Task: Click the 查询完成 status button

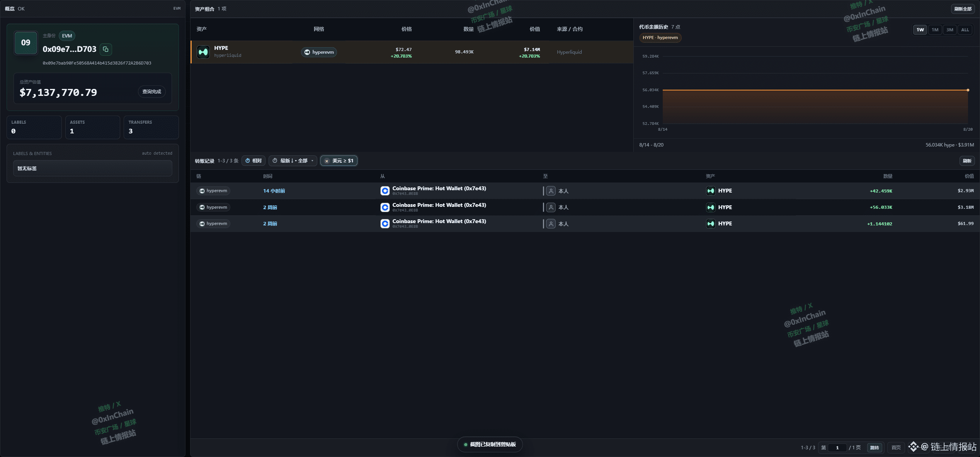Action: pos(151,92)
